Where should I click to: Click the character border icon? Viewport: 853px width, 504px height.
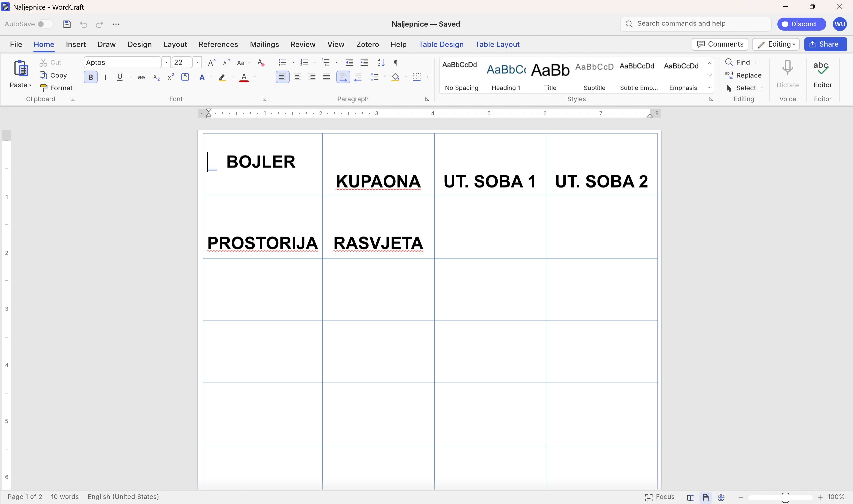(x=185, y=77)
